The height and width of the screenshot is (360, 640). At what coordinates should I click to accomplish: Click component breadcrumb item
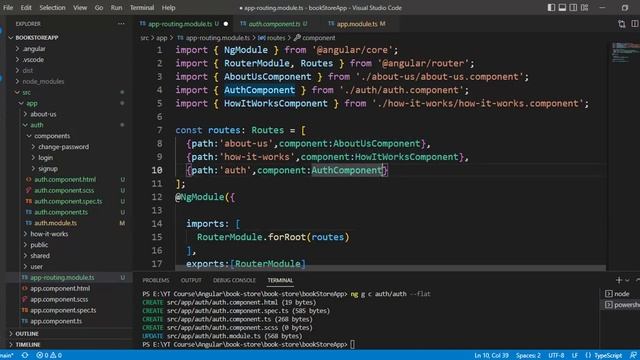pos(318,38)
